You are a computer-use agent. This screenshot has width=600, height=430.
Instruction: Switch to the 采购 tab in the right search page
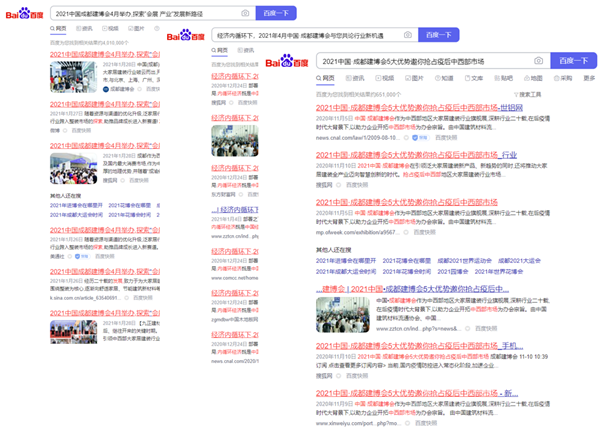click(563, 78)
